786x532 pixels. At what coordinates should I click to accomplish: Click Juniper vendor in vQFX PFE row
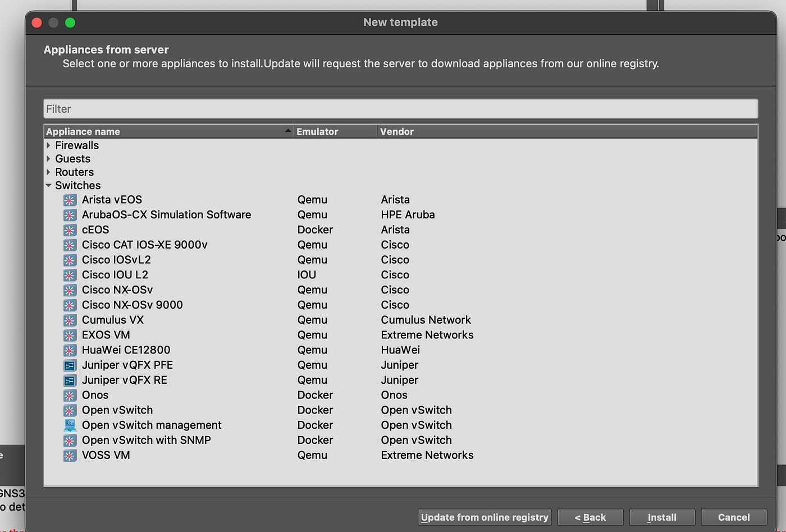click(x=400, y=365)
